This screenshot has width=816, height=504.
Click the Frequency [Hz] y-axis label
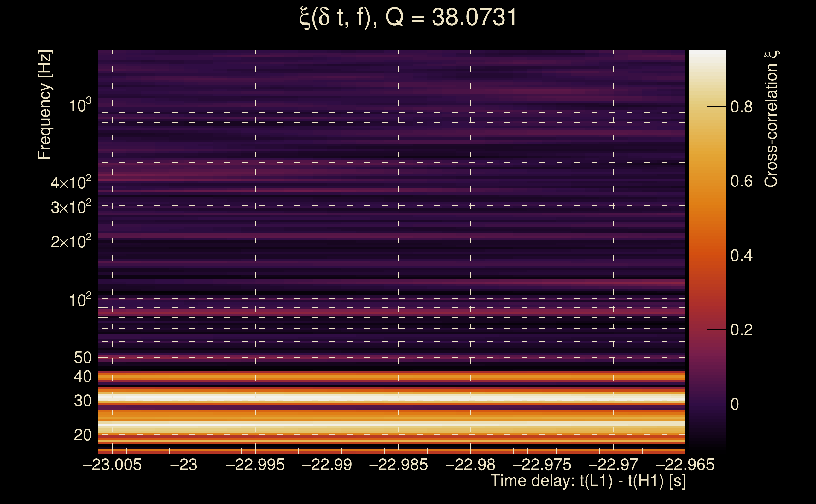45,105
